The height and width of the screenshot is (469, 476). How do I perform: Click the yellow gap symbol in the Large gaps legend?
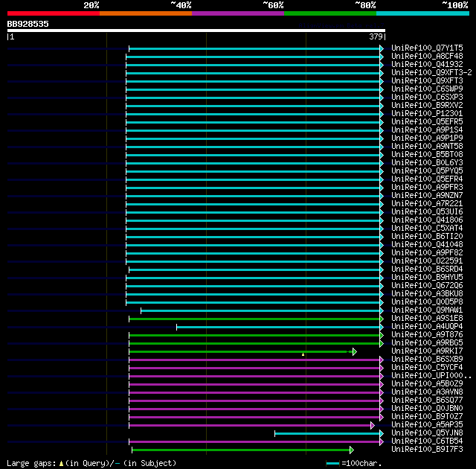point(61,463)
